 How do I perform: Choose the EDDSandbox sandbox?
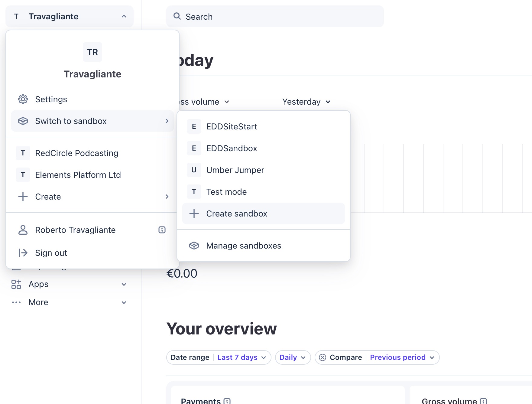pos(264,148)
